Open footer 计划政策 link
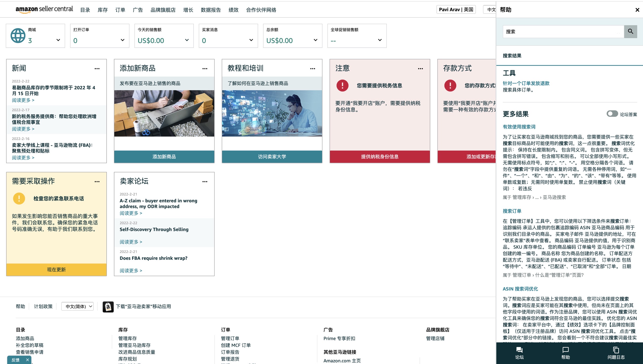This screenshot has width=643, height=364. pos(43,306)
